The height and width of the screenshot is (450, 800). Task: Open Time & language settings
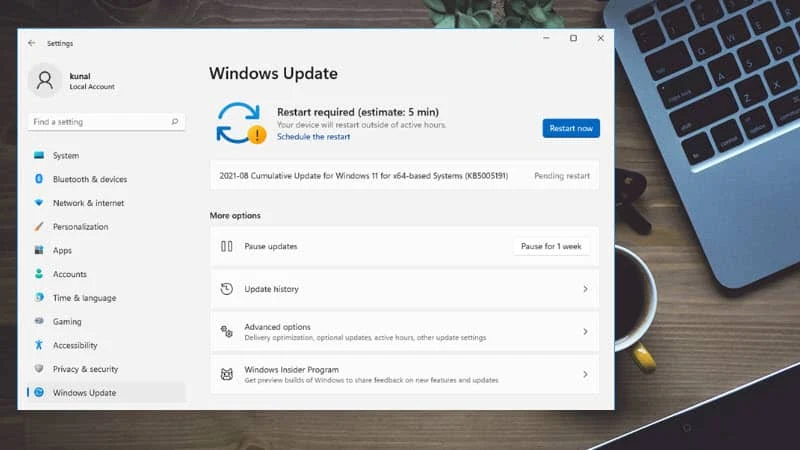pos(106,297)
